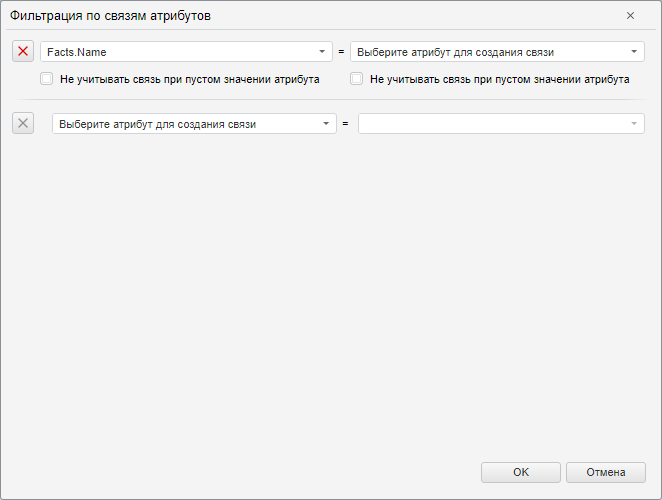Confirm the filter with OK
The width and height of the screenshot is (662, 500).
pyautogui.click(x=521, y=472)
